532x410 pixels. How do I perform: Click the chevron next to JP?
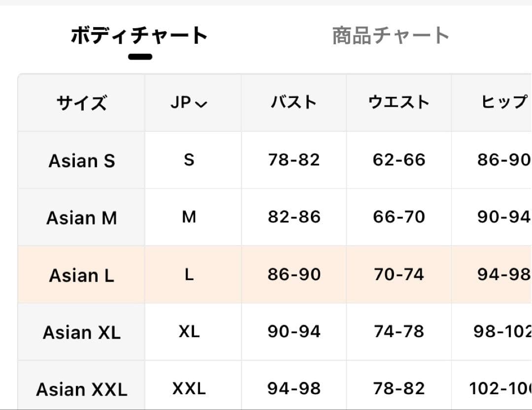click(201, 104)
